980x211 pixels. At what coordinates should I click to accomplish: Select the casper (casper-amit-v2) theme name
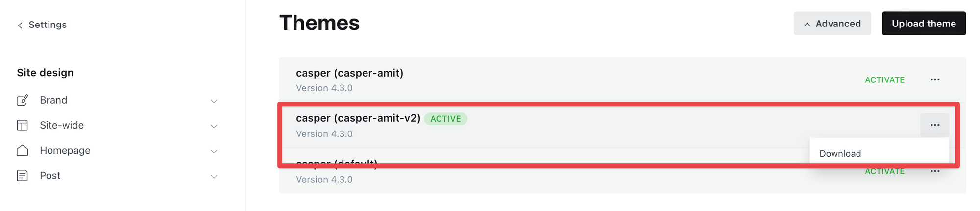[x=358, y=118]
